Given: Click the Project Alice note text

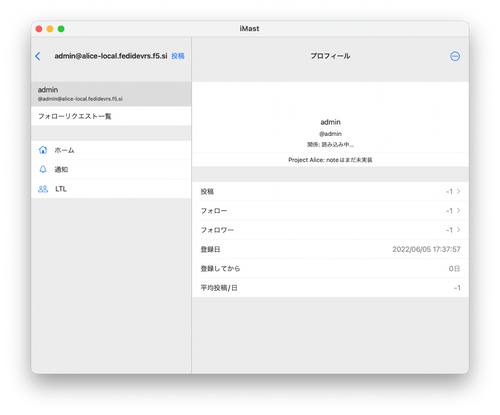Looking at the screenshot, I should [x=330, y=160].
